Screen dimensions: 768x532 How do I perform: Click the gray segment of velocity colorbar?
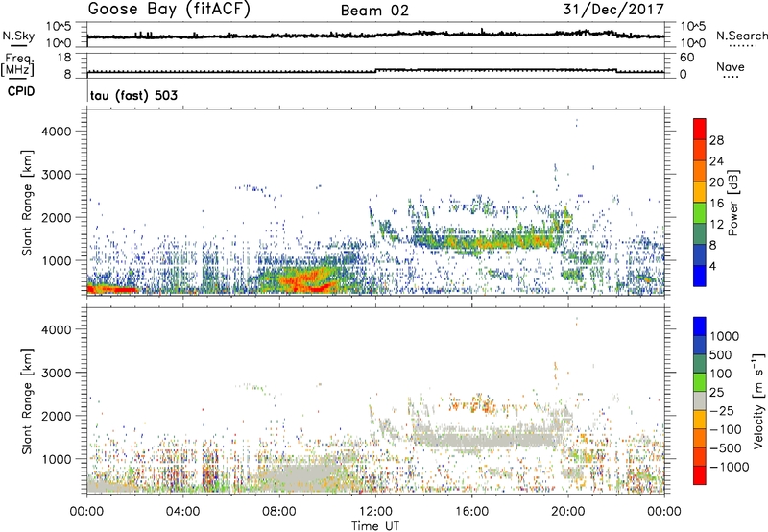700,401
